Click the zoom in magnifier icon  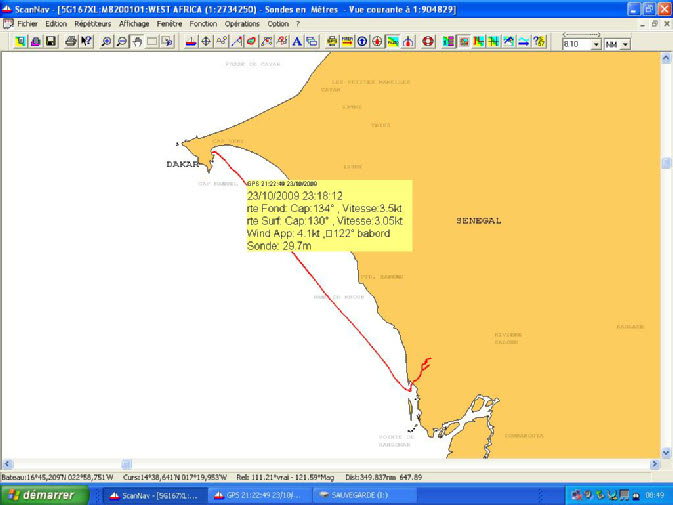[x=107, y=42]
